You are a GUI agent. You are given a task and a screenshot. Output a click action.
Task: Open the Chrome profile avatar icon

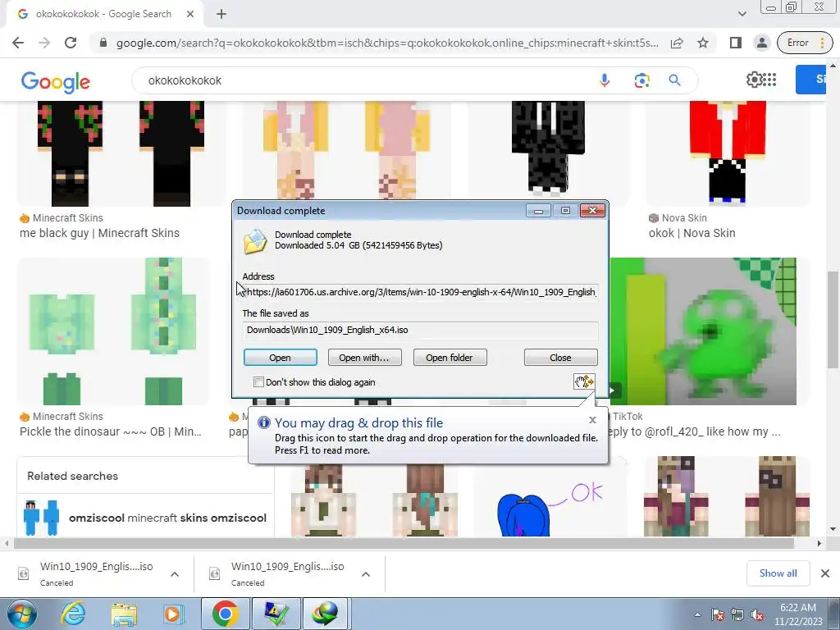point(761,43)
